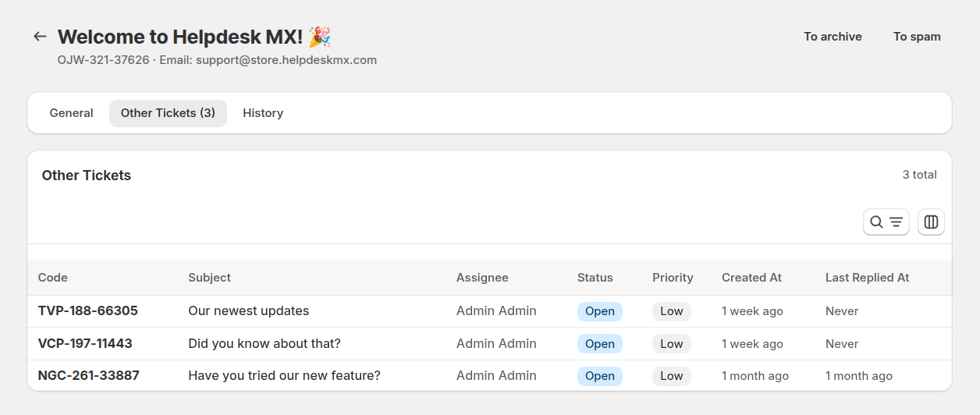Select the Other Tickets (3) tab
980x415 pixels.
168,113
